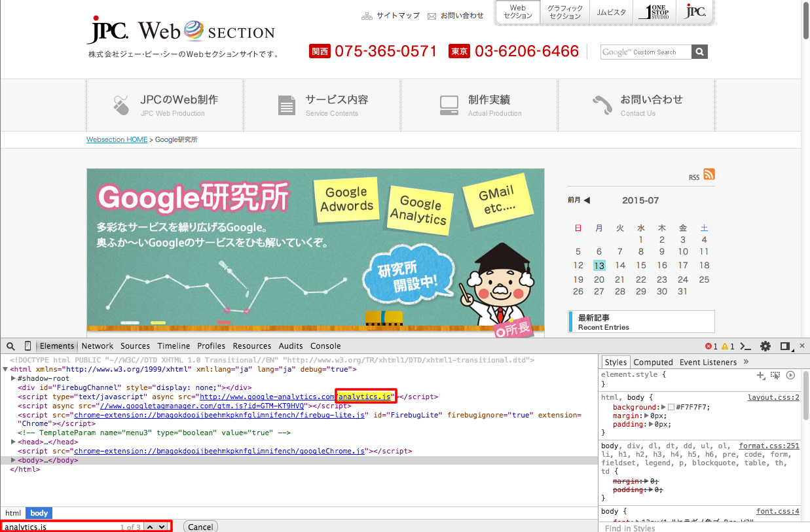Open the Timeline panel

pos(174,346)
